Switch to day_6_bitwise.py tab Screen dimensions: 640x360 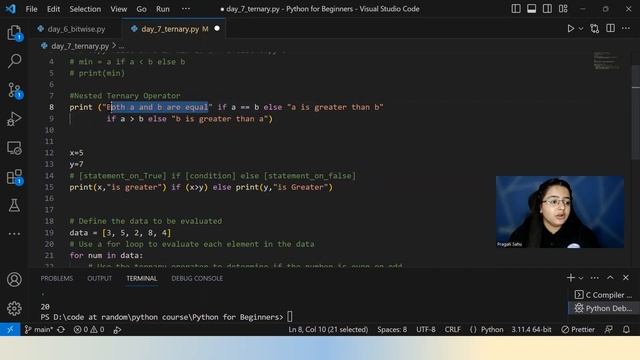76,29
